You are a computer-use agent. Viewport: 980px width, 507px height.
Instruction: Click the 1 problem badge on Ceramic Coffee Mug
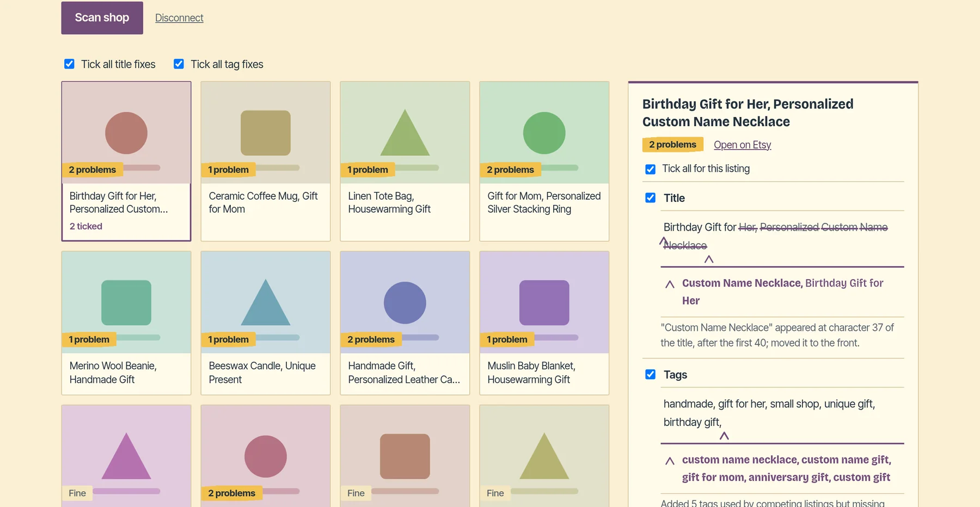point(228,170)
